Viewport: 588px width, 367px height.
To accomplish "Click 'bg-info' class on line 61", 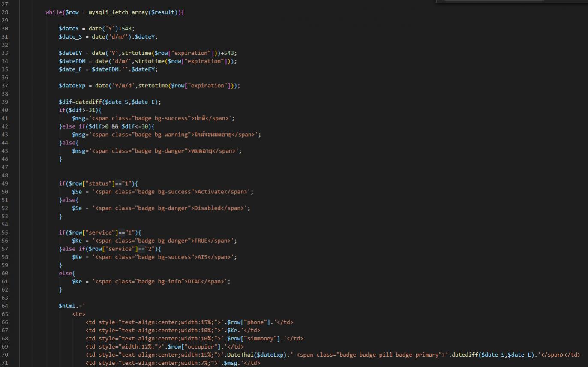I will (169, 281).
